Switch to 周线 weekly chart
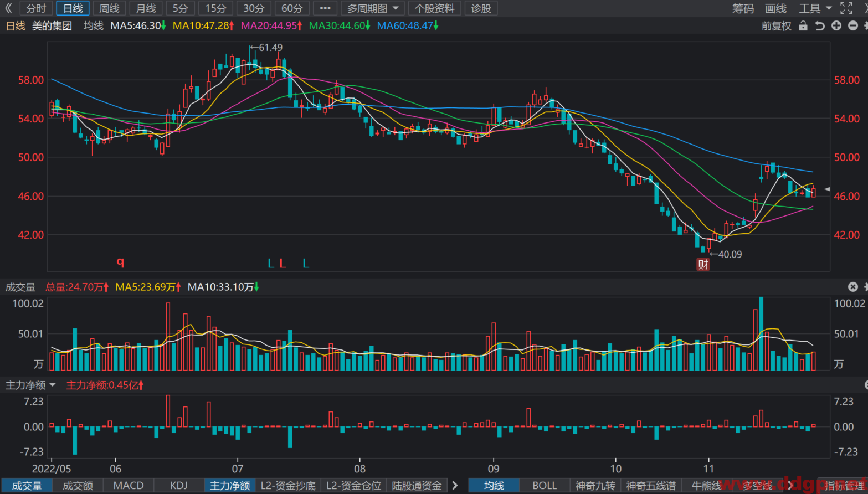This screenshot has height=494, width=868. [x=109, y=8]
